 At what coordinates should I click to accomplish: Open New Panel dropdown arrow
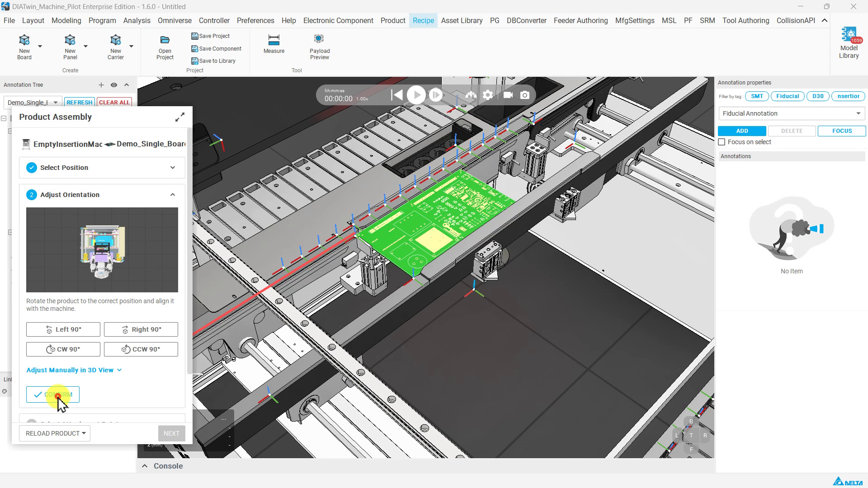click(x=85, y=47)
